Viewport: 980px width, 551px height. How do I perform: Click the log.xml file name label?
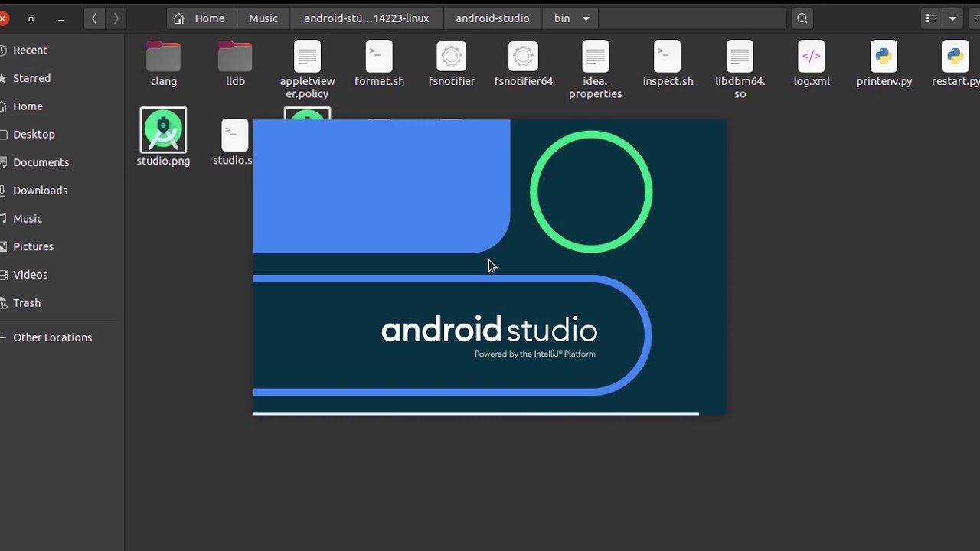812,81
